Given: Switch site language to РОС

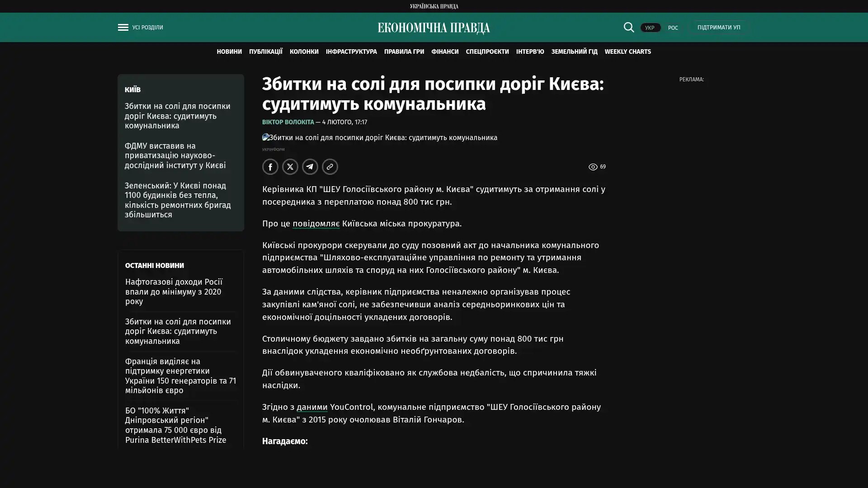Looking at the screenshot, I should click(673, 28).
